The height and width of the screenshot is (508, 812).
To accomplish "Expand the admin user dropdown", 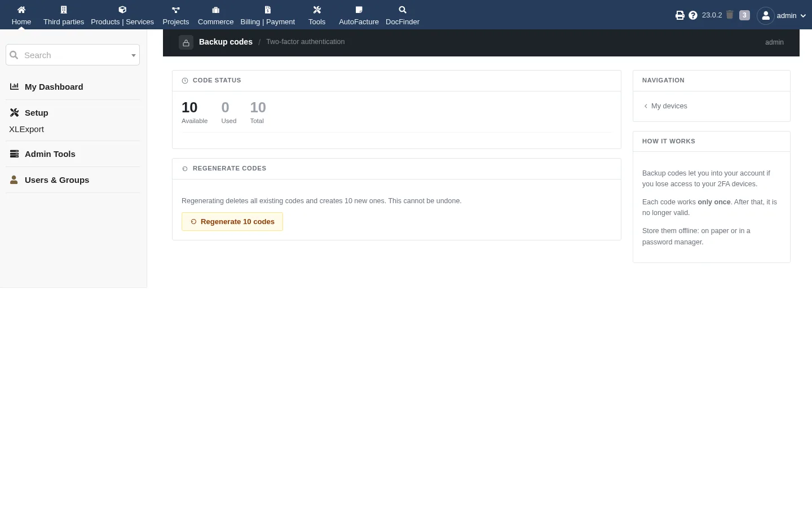I will pos(782,16).
